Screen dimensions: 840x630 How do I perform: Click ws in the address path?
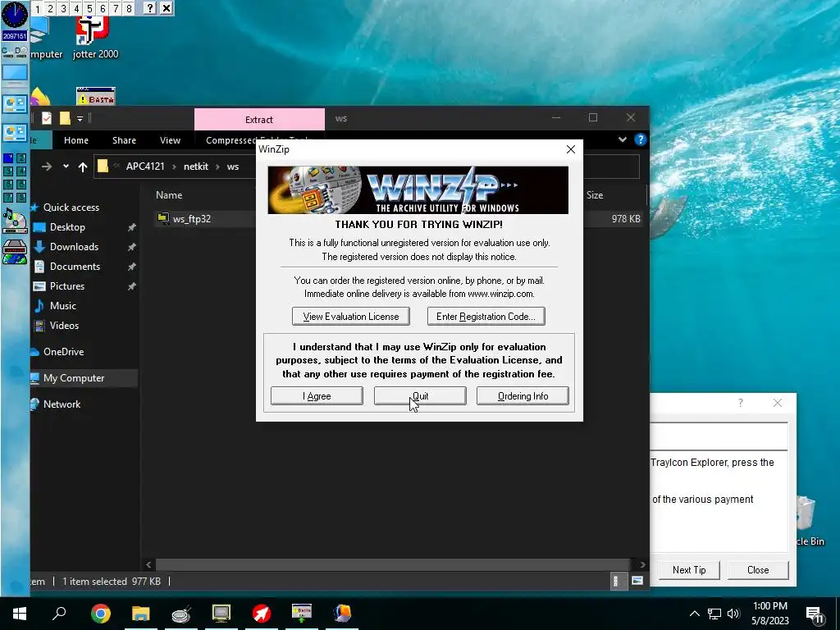coord(232,167)
